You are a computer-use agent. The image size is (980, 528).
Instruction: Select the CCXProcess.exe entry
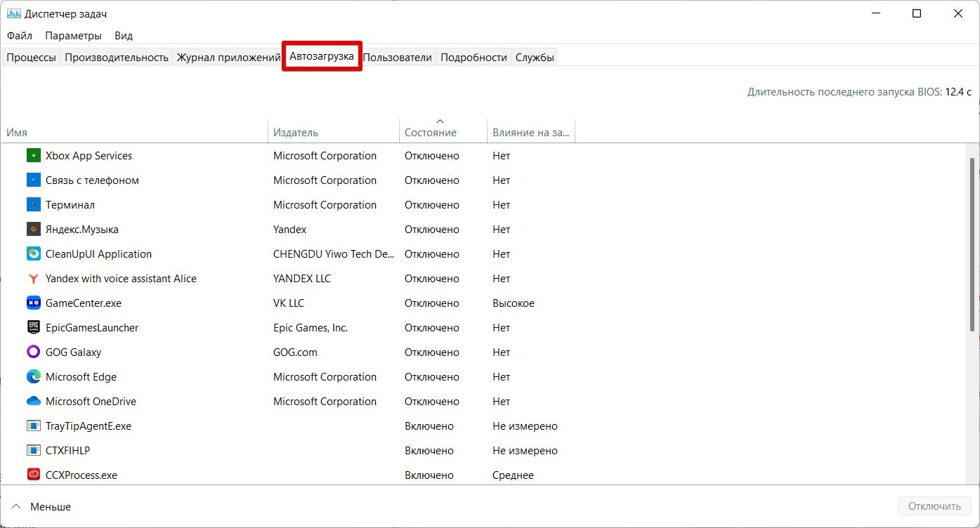coord(81,475)
